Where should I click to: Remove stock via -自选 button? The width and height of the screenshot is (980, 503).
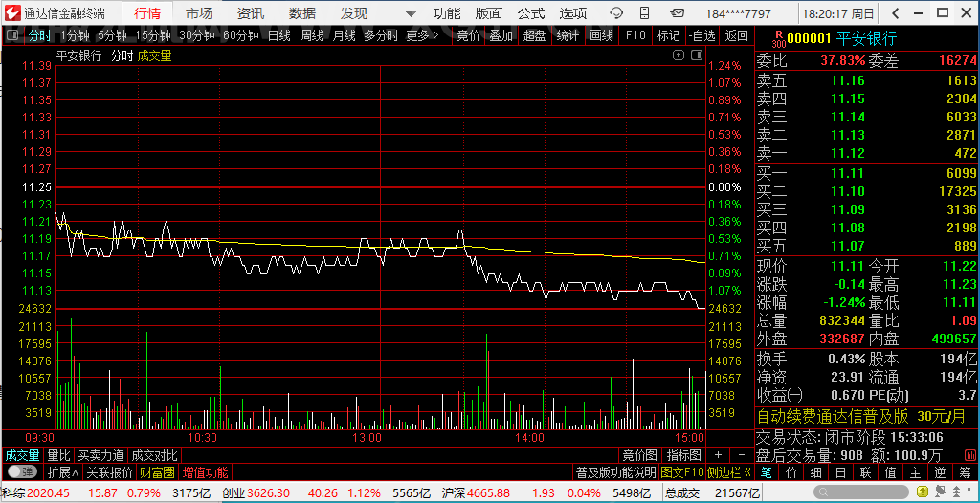click(x=702, y=35)
